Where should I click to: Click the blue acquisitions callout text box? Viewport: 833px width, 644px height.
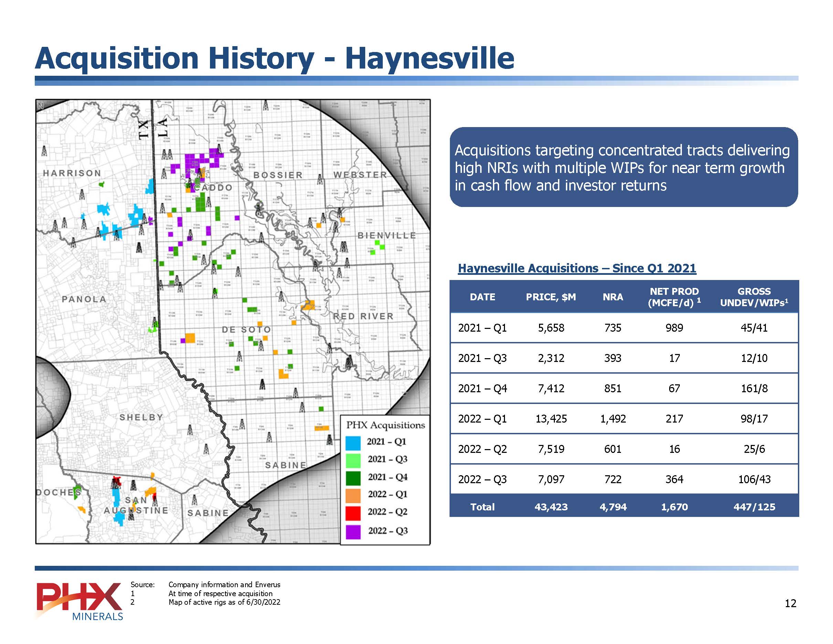[x=623, y=167]
